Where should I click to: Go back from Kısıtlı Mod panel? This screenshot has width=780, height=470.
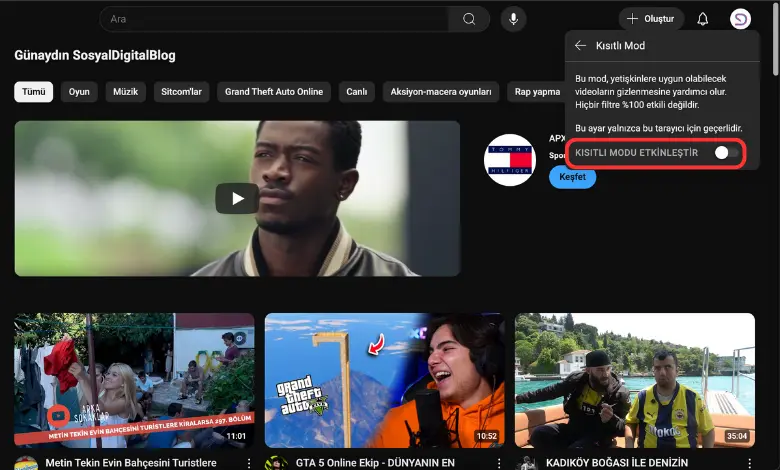[580, 45]
